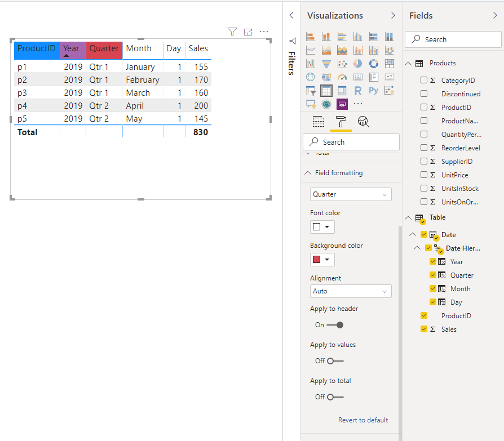Select the map globe visualization icon
504x441 pixels.
tap(311, 77)
